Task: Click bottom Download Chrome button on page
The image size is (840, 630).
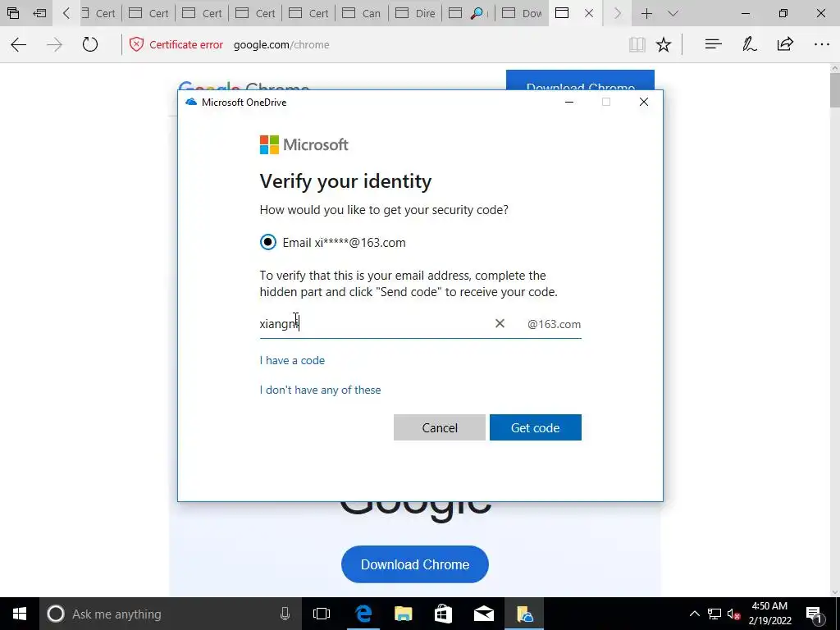Action: (414, 564)
